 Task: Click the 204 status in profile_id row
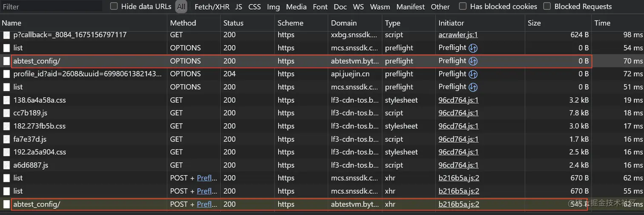point(229,74)
